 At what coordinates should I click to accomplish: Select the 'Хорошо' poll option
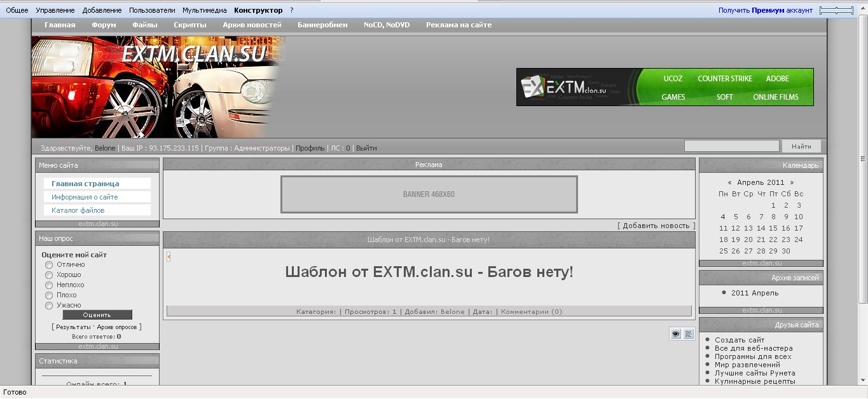[x=48, y=275]
